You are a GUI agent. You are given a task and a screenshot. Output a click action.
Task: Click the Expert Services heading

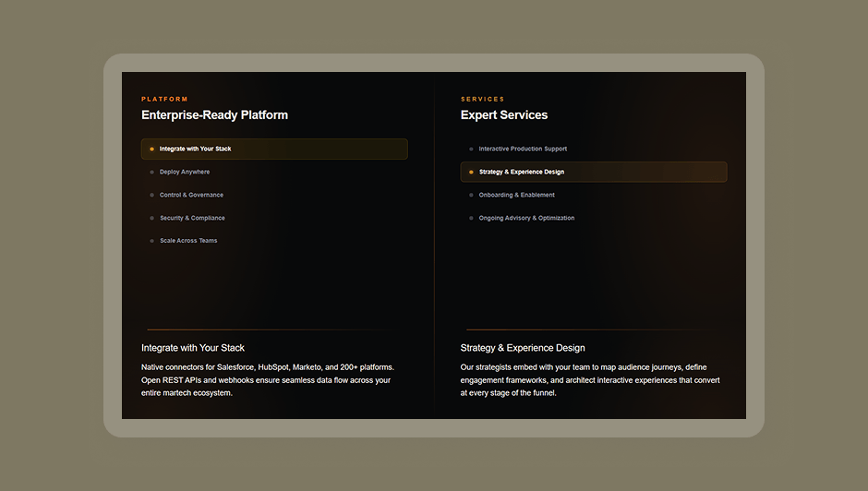pyautogui.click(x=504, y=115)
